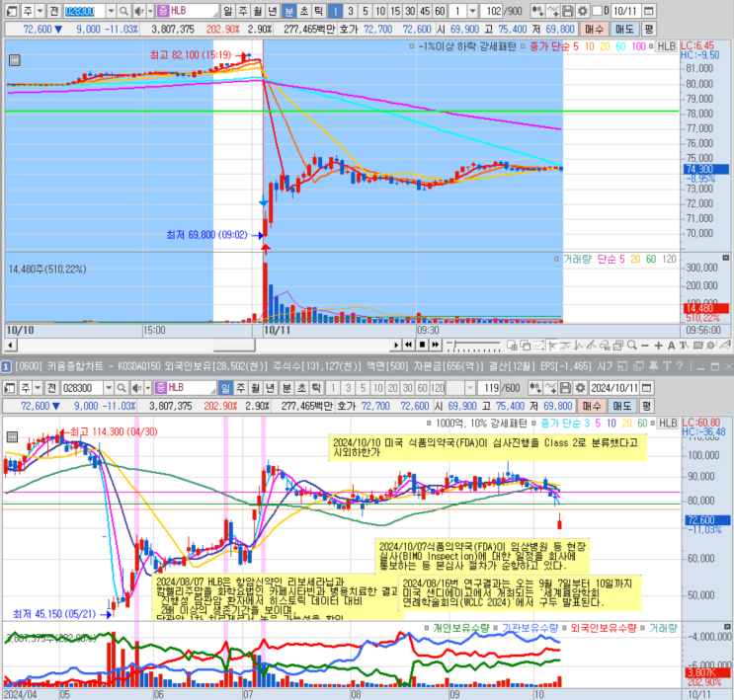The height and width of the screenshot is (700, 734).
Task: Click 매수 (buy) button in lower chart
Action: tap(591, 406)
